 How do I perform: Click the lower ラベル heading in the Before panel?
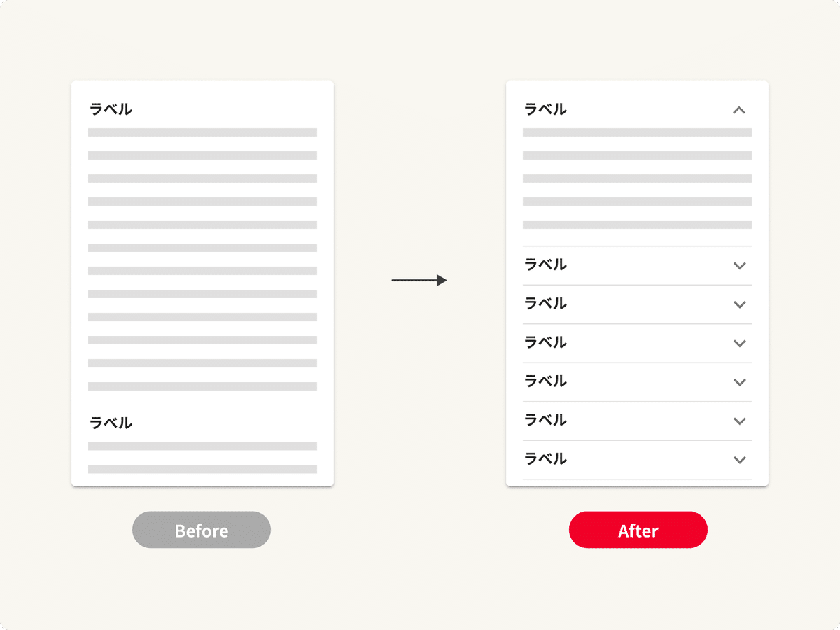pyautogui.click(x=111, y=423)
